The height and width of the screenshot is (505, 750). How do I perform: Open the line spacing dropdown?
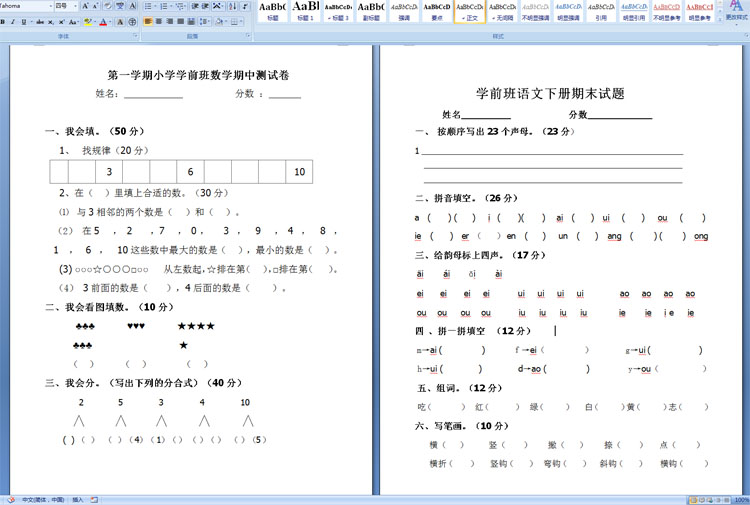[x=205, y=22]
